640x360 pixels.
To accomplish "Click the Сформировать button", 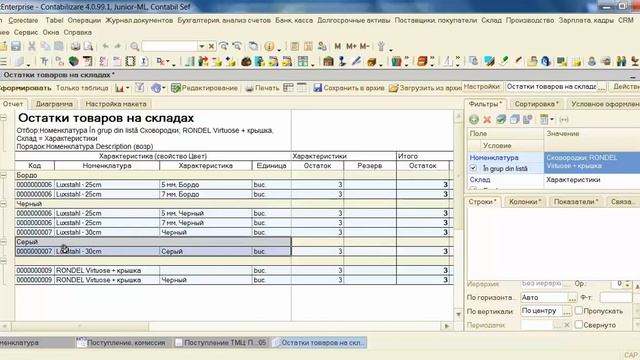I will (x=25, y=88).
